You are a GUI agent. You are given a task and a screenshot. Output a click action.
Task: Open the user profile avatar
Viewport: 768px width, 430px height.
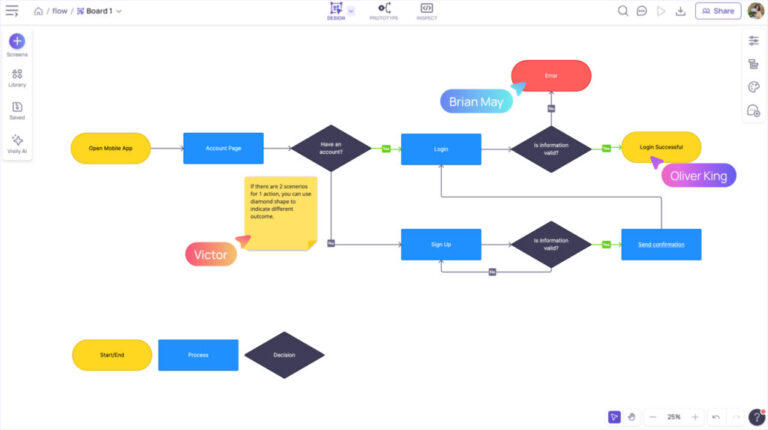(756, 11)
